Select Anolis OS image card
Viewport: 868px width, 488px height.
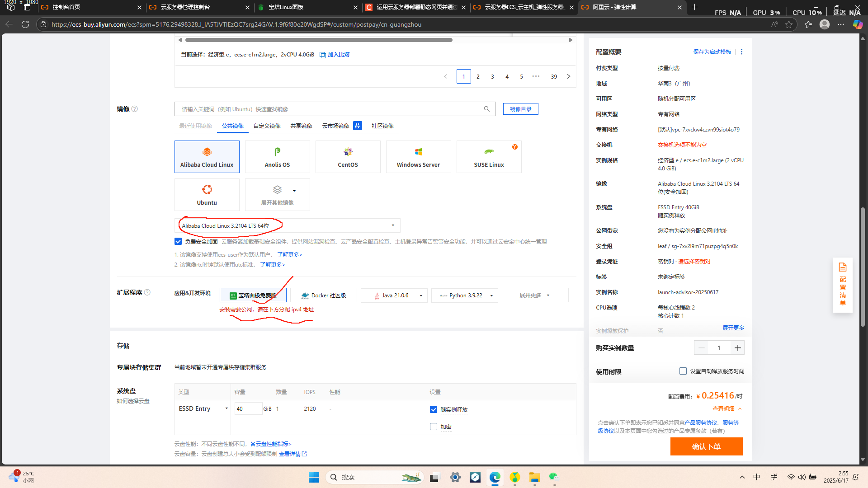point(278,157)
